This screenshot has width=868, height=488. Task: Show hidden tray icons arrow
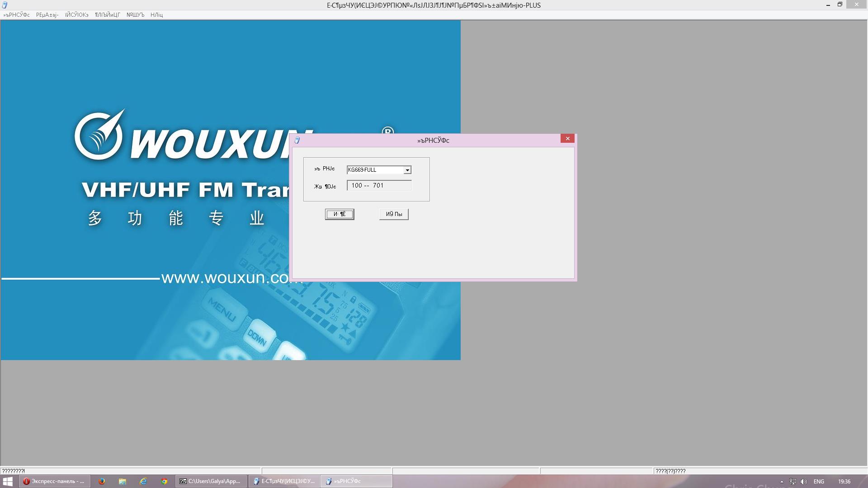pyautogui.click(x=782, y=482)
